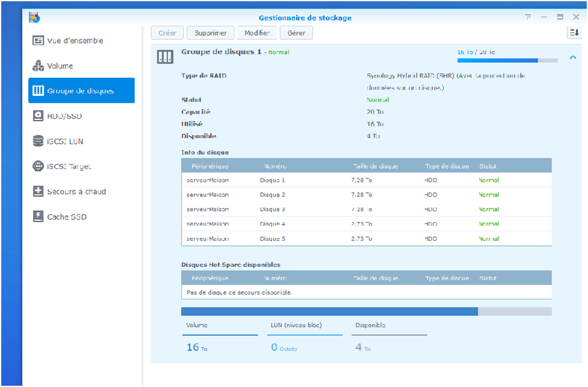Open the sort order button at top right

pyautogui.click(x=574, y=33)
